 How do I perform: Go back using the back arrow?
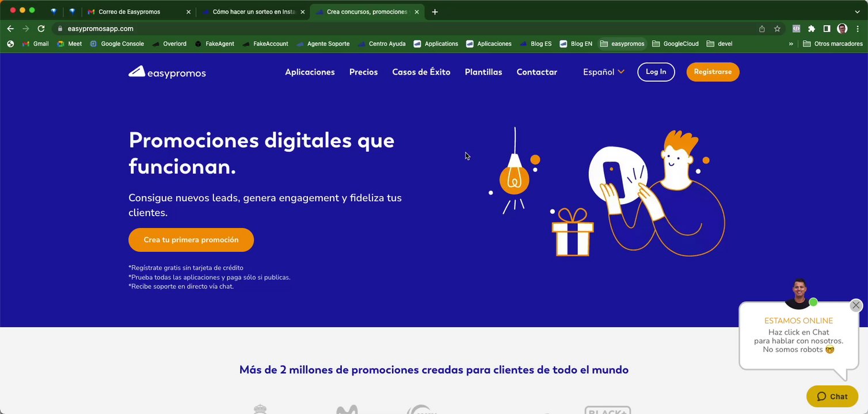pos(10,29)
